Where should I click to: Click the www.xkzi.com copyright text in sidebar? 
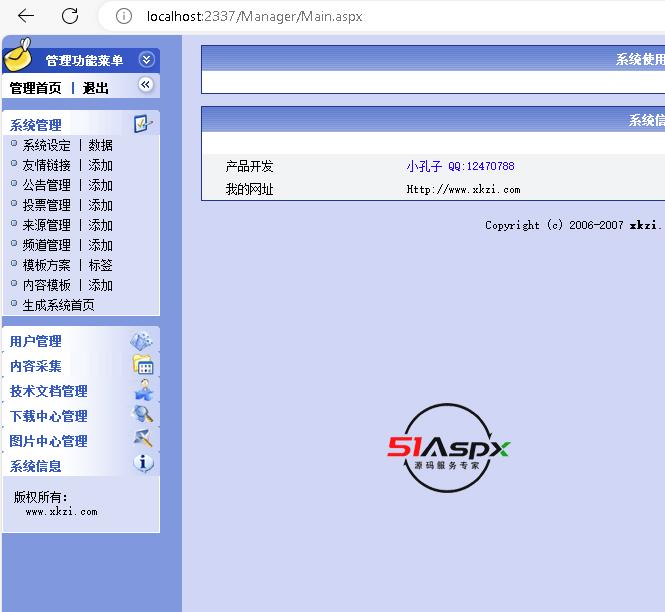(61, 511)
